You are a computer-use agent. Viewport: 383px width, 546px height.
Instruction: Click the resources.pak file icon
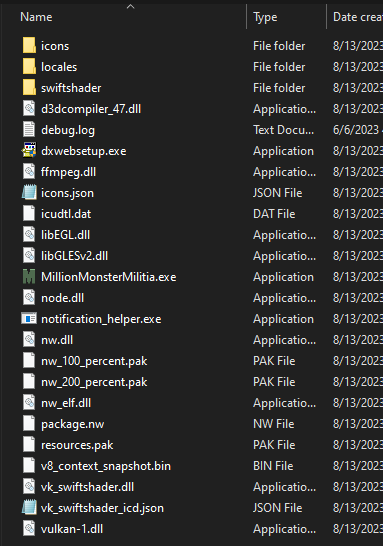click(29, 445)
